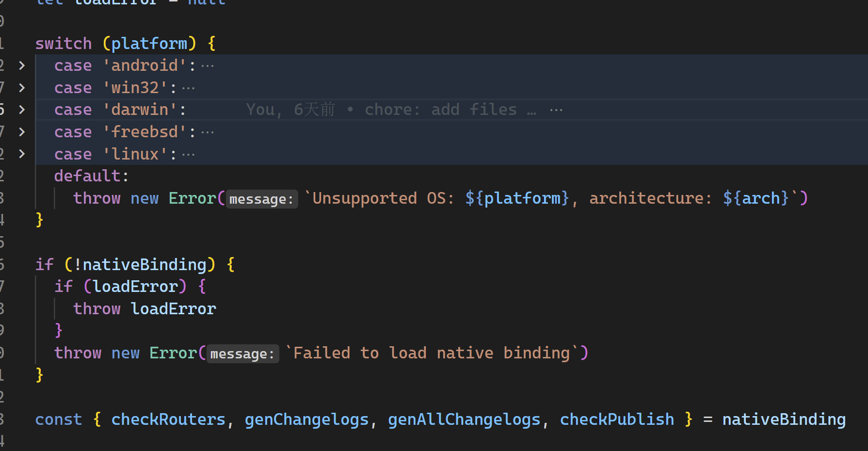Click on 'checkRouters' in the const destructuring
Image resolution: width=868 pixels, height=451 pixels.
[x=168, y=419]
